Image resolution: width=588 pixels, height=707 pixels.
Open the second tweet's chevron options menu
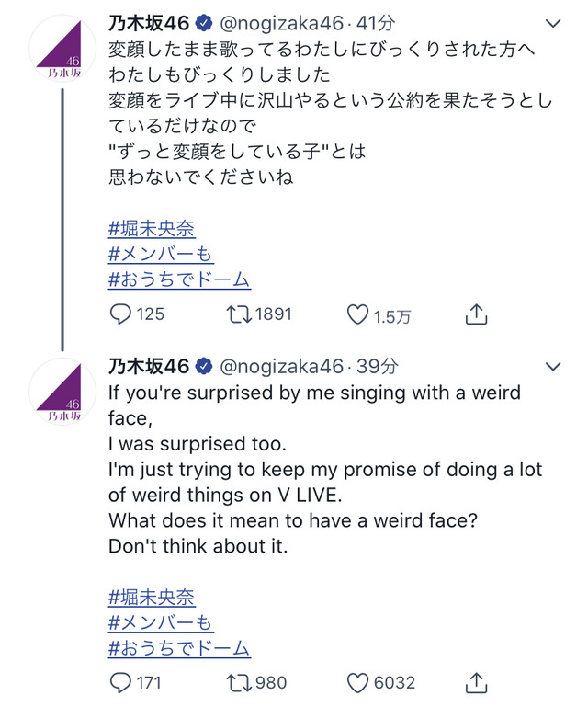[x=553, y=366]
